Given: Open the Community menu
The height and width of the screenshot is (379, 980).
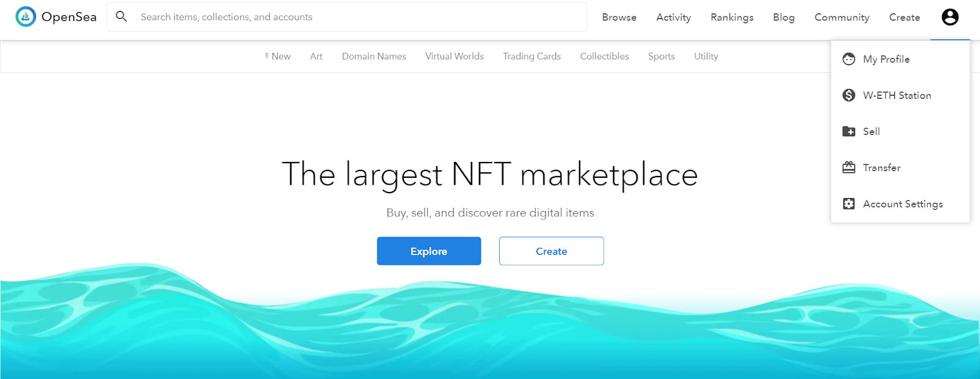Looking at the screenshot, I should [x=842, y=17].
